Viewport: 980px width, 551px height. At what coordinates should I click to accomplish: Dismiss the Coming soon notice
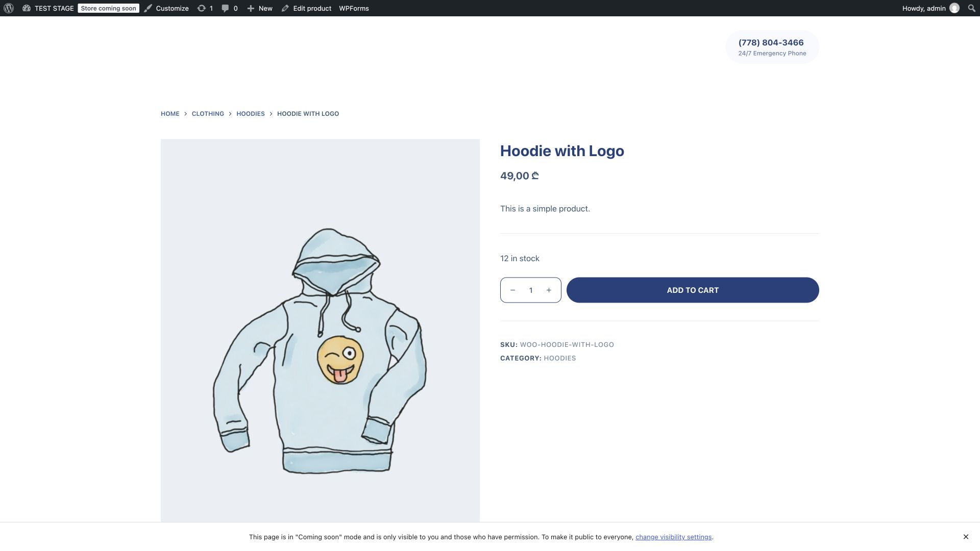(x=966, y=537)
